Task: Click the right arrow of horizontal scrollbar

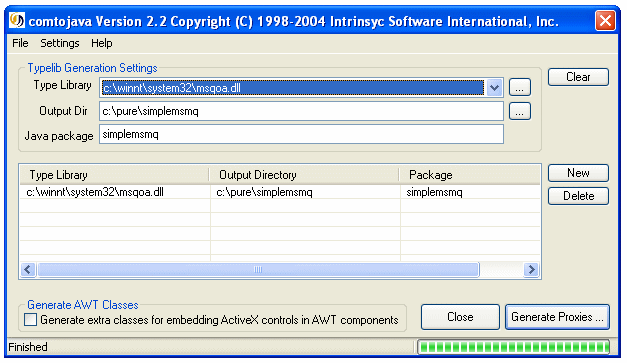Action: pyautogui.click(x=531, y=270)
